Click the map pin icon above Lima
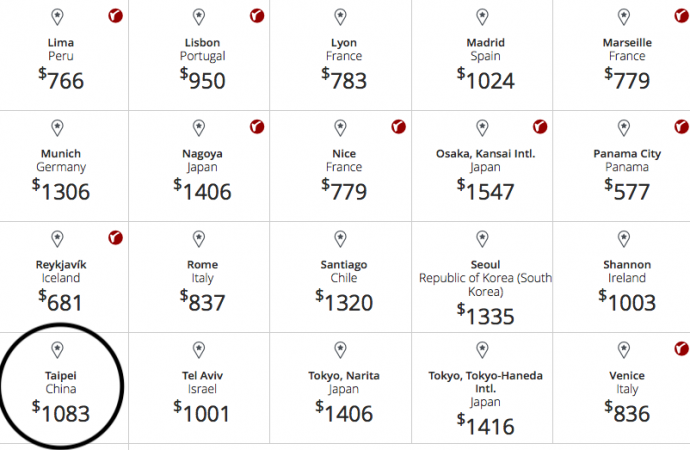 click(57, 17)
